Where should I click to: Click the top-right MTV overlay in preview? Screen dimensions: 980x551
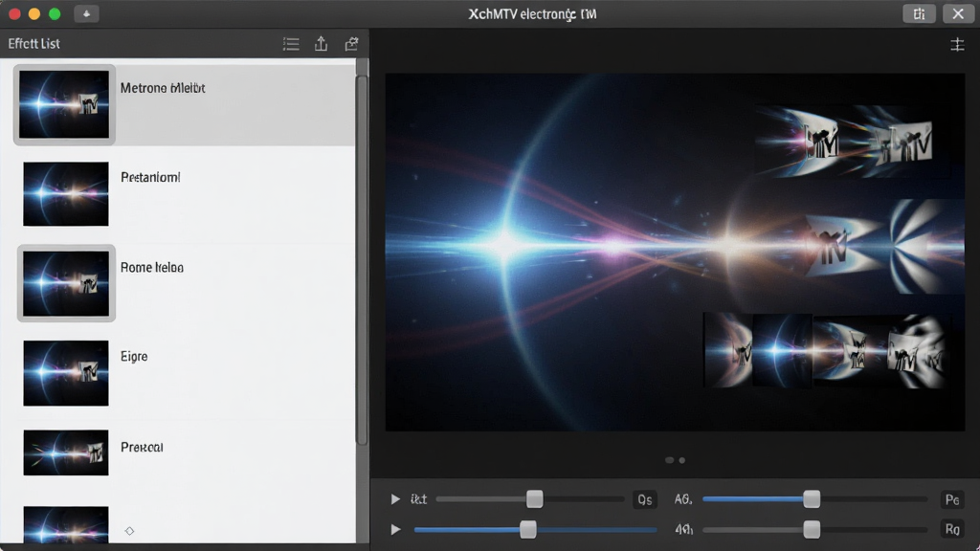(x=853, y=142)
